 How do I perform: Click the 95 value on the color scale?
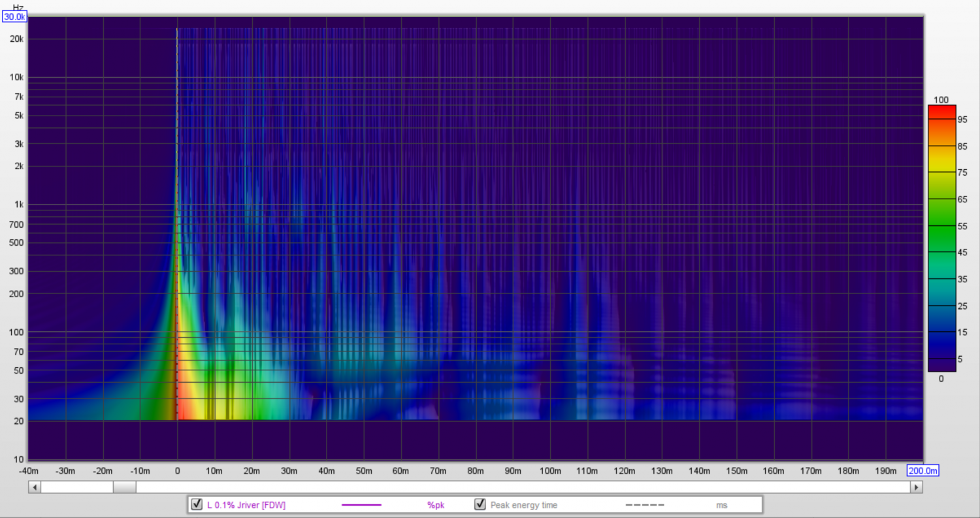tap(962, 120)
